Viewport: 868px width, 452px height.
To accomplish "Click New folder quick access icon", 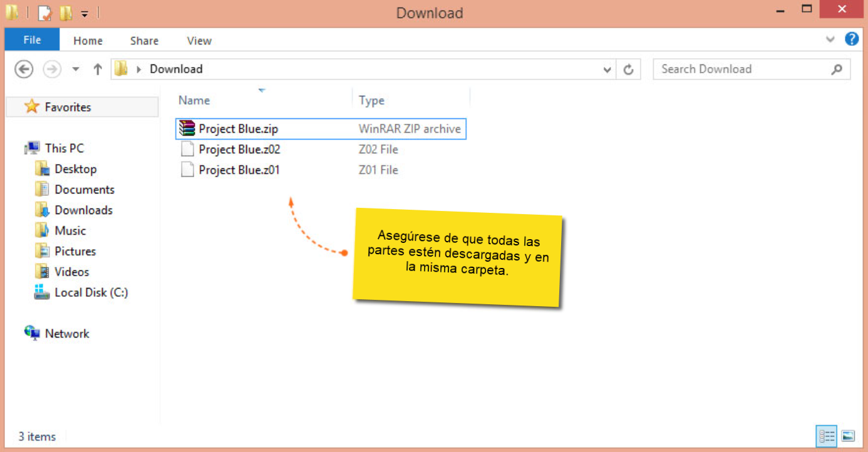I will click(66, 13).
